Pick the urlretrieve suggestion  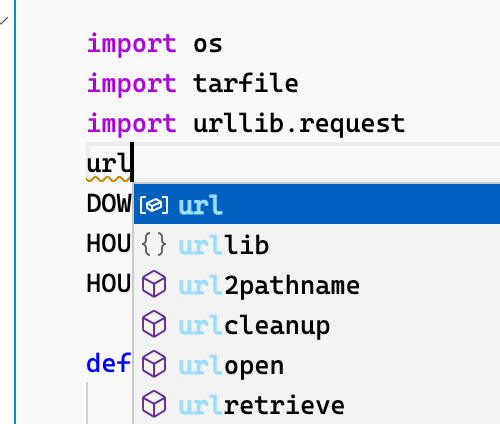coord(317,404)
